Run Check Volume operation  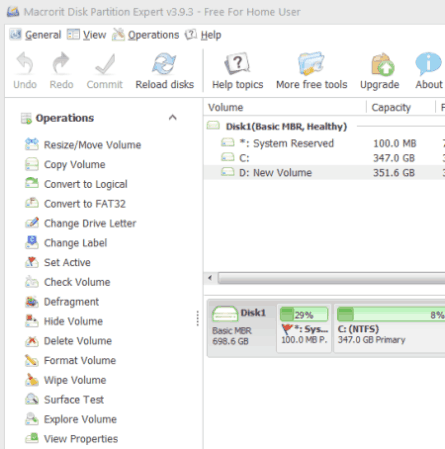pyautogui.click(x=67, y=282)
